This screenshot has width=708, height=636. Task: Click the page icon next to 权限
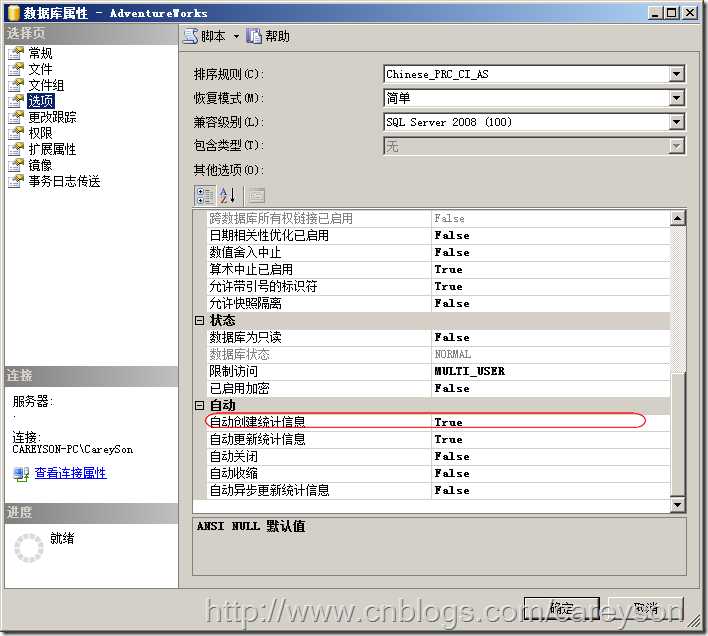[x=16, y=133]
